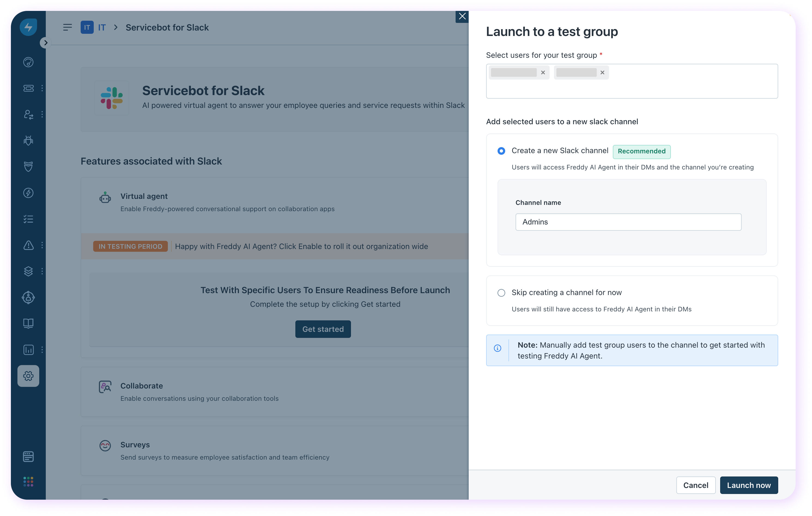Select Skip creating a channel for now

click(x=501, y=293)
